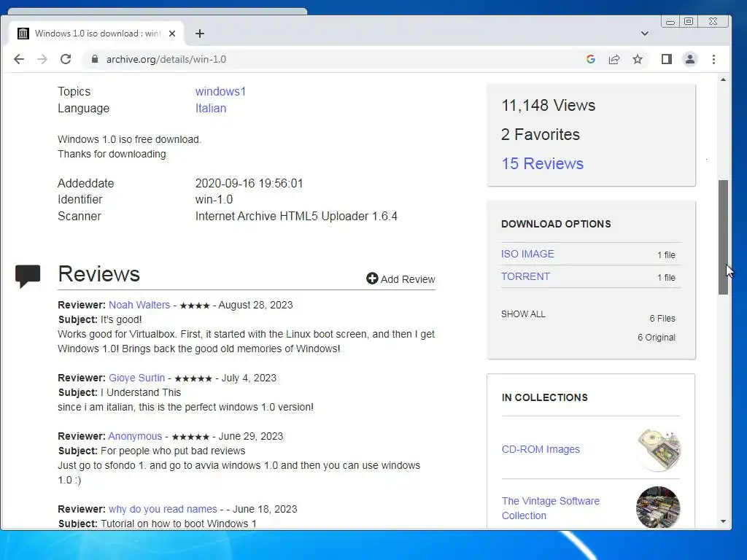This screenshot has width=747, height=560.
Task: Click the Add Review plus icon
Action: coord(372,279)
